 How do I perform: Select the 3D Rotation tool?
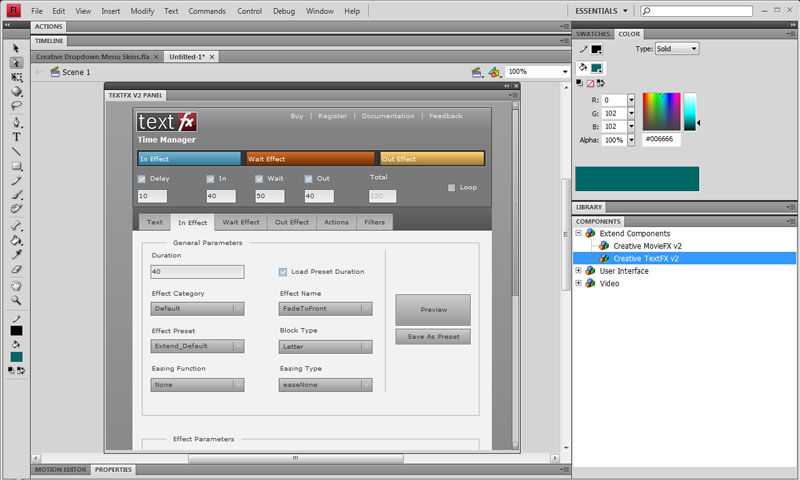point(16,92)
